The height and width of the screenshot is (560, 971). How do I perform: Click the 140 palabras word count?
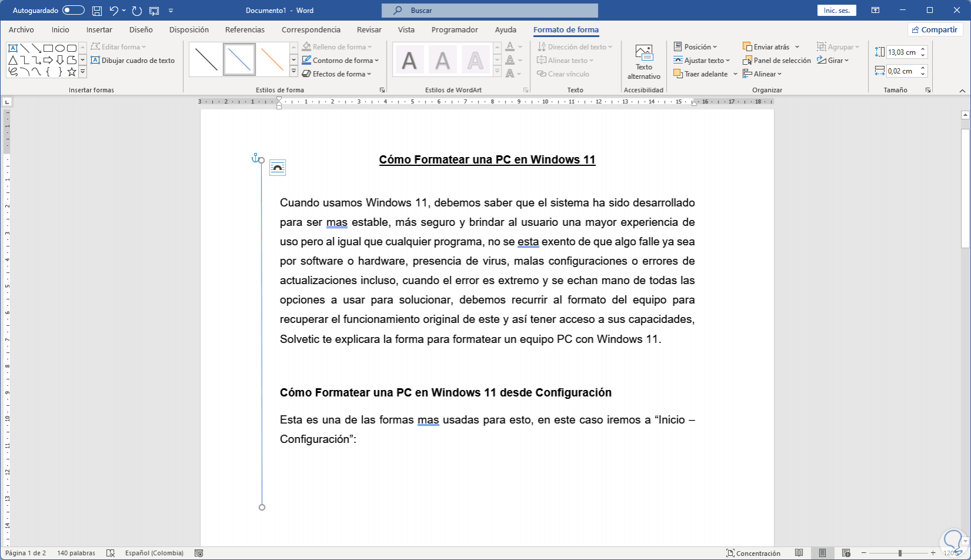point(76,553)
